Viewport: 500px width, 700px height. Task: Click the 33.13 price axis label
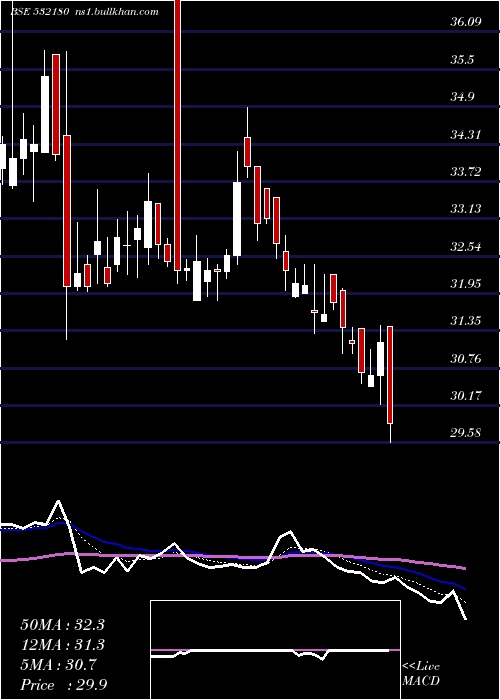[x=466, y=208]
